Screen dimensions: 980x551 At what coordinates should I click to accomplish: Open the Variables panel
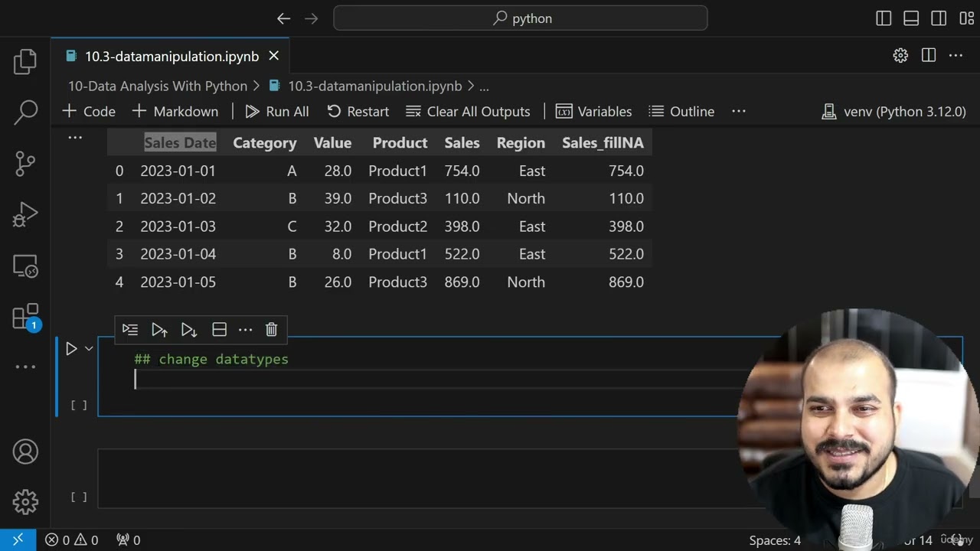coord(594,111)
